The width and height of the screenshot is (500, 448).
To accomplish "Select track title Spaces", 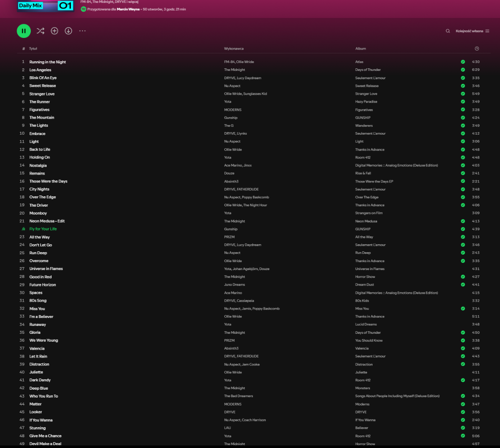I will [x=36, y=293].
